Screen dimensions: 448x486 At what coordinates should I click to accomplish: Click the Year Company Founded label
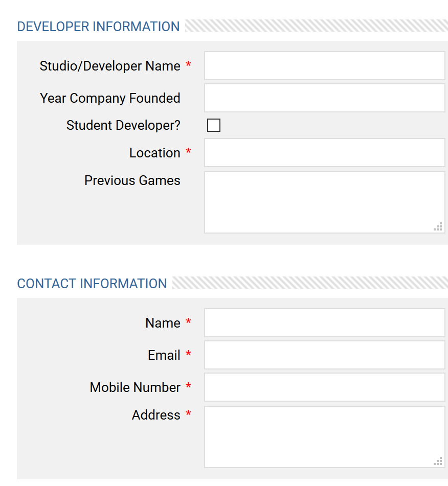(x=110, y=98)
